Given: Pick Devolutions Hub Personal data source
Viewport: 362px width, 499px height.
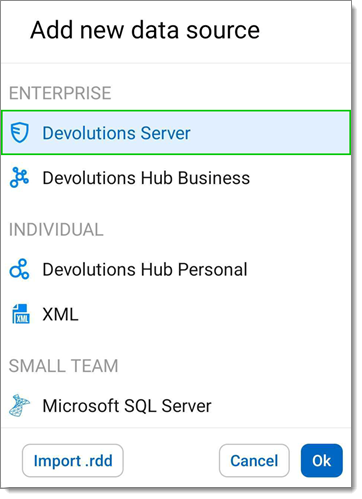Looking at the screenshot, I should tap(176, 269).
